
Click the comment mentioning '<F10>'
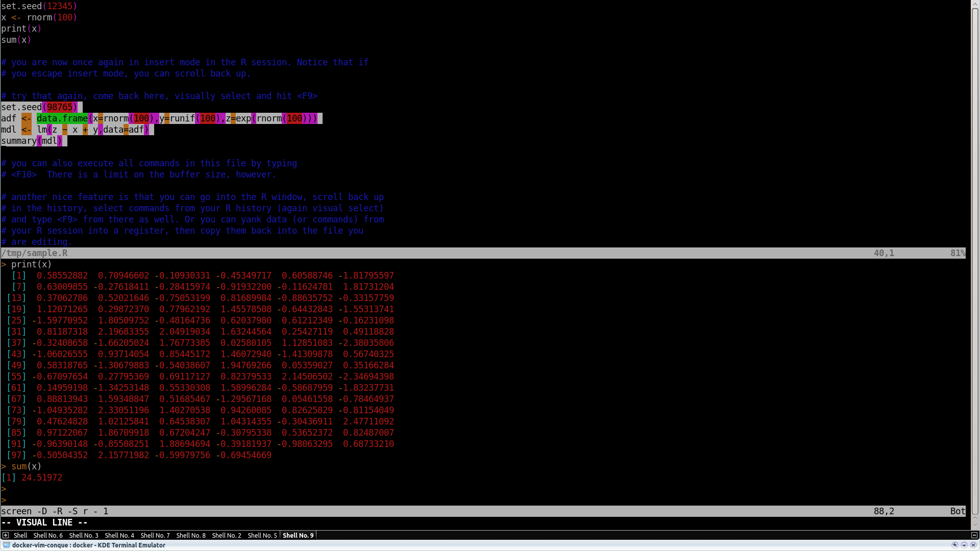(x=138, y=174)
